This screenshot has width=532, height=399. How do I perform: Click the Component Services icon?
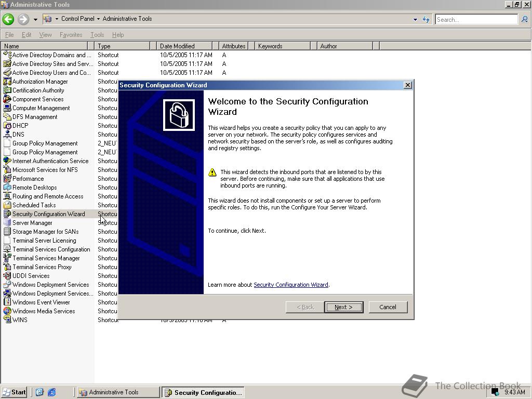(7, 99)
